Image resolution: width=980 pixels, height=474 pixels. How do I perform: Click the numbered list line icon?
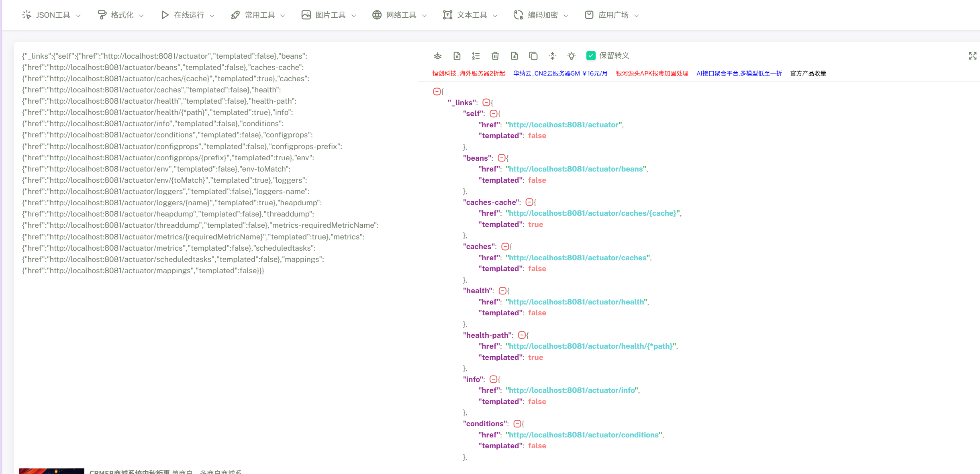(476, 56)
